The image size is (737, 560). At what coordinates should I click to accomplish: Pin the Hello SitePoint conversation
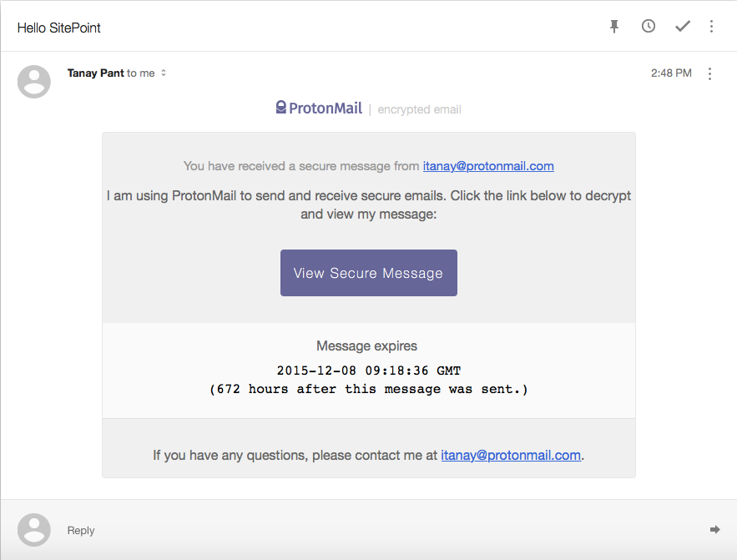point(614,27)
